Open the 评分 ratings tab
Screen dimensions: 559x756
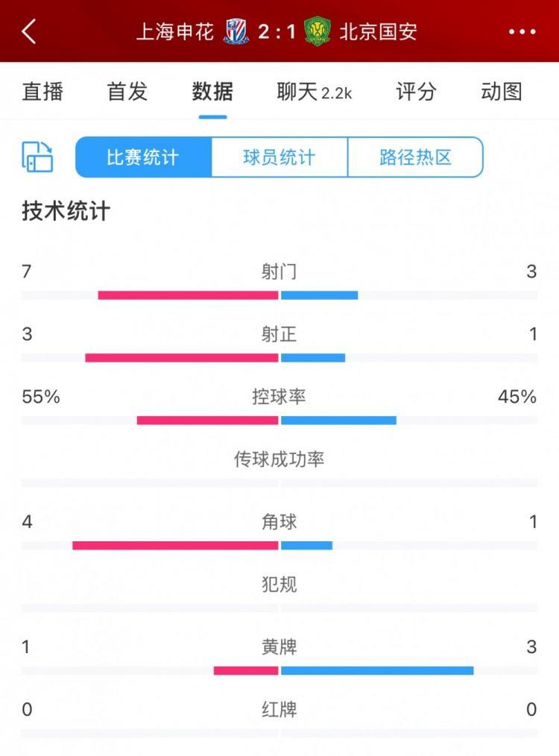[x=416, y=92]
